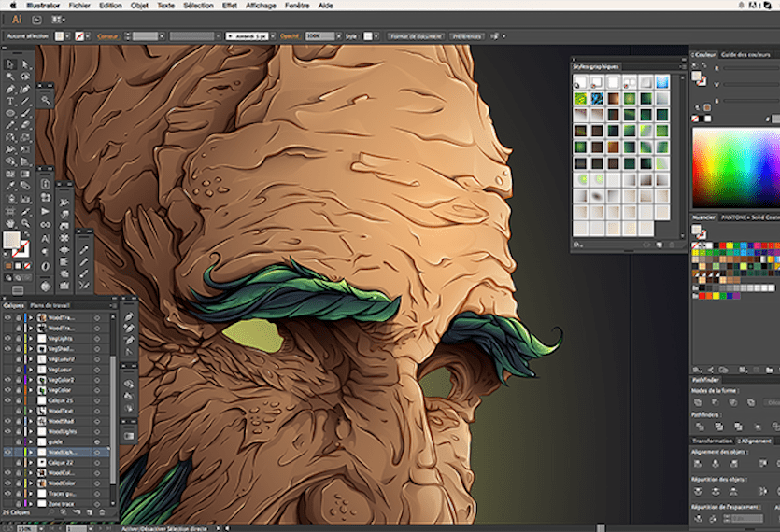Select the Direct Selection tool (white arrow)

pyautogui.click(x=25, y=64)
